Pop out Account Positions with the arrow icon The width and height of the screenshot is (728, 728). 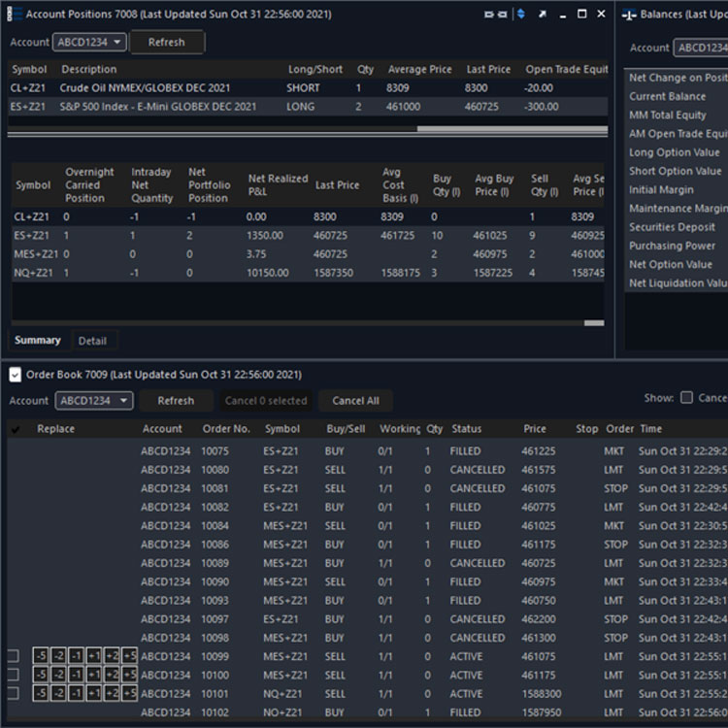[542, 14]
